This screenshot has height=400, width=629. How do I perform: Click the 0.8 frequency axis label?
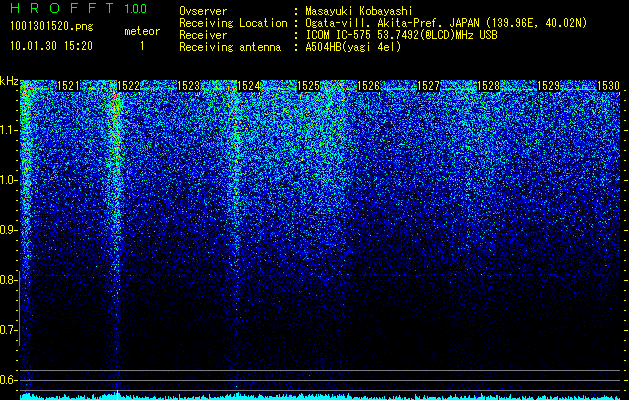8,280
